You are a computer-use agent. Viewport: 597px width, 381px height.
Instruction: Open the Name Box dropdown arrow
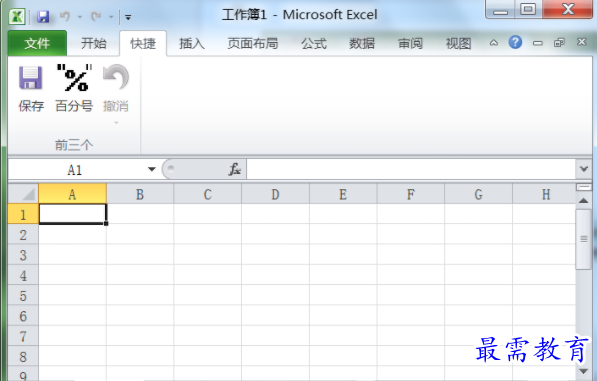point(152,169)
